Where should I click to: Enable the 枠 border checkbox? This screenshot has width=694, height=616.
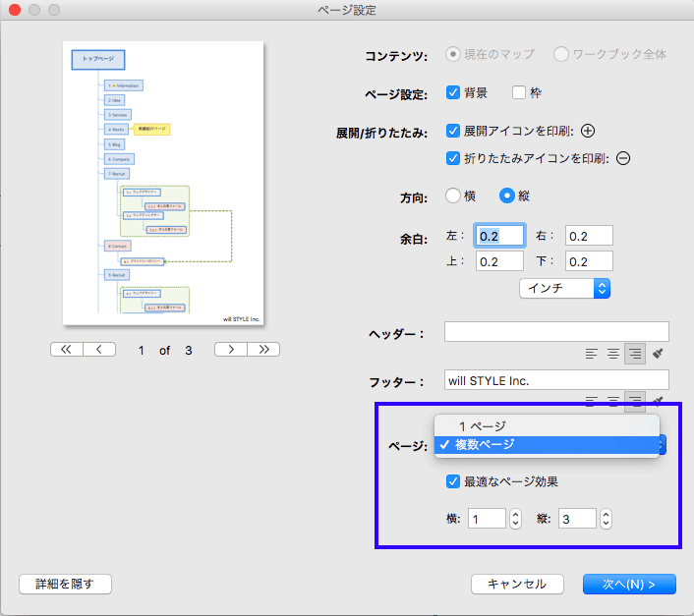click(x=518, y=92)
